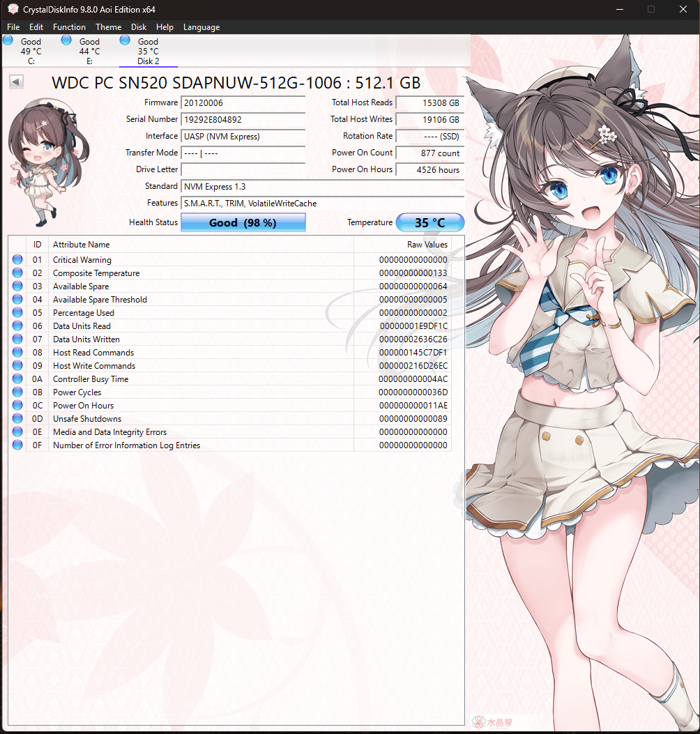Click raw value 000000145C7DF1

pyautogui.click(x=413, y=353)
